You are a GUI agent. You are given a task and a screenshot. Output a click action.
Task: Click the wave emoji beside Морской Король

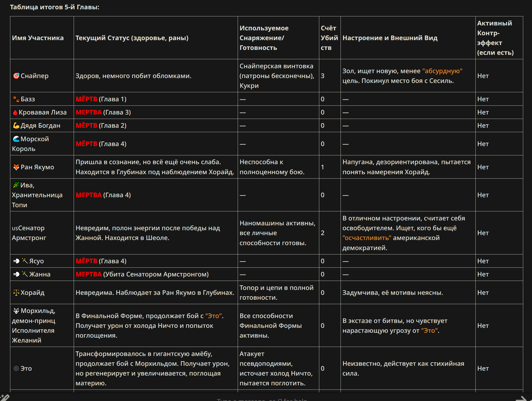coord(16,139)
